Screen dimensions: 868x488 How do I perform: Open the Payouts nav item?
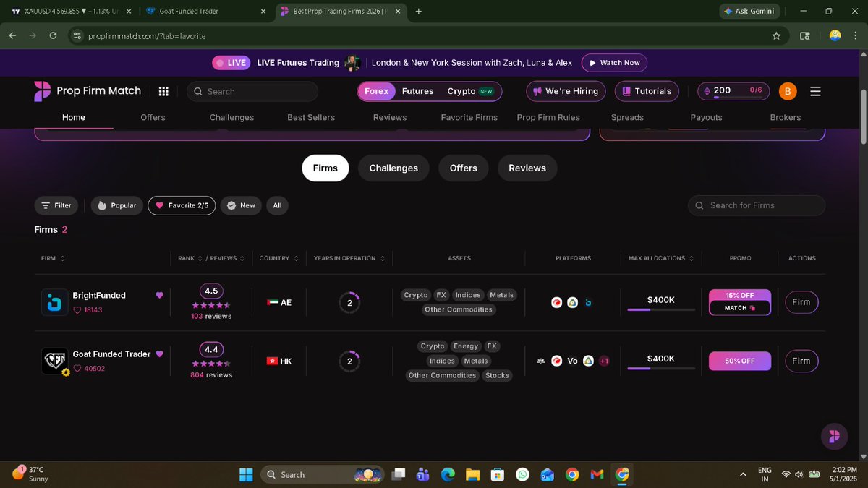[x=706, y=117]
